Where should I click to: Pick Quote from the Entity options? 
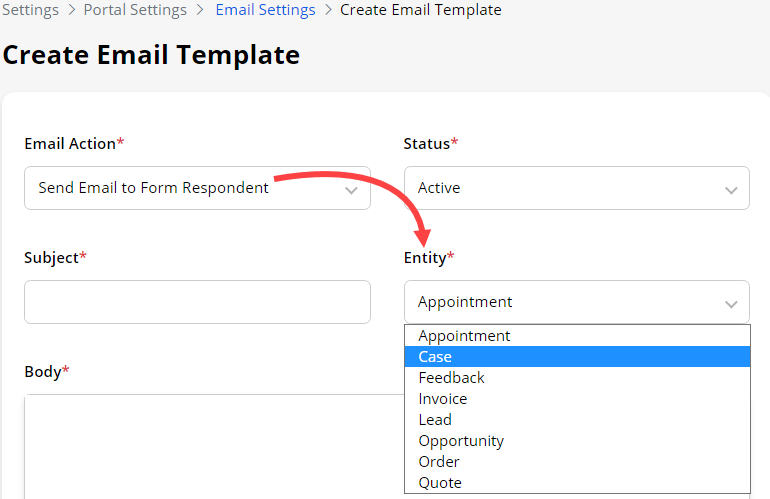(440, 483)
